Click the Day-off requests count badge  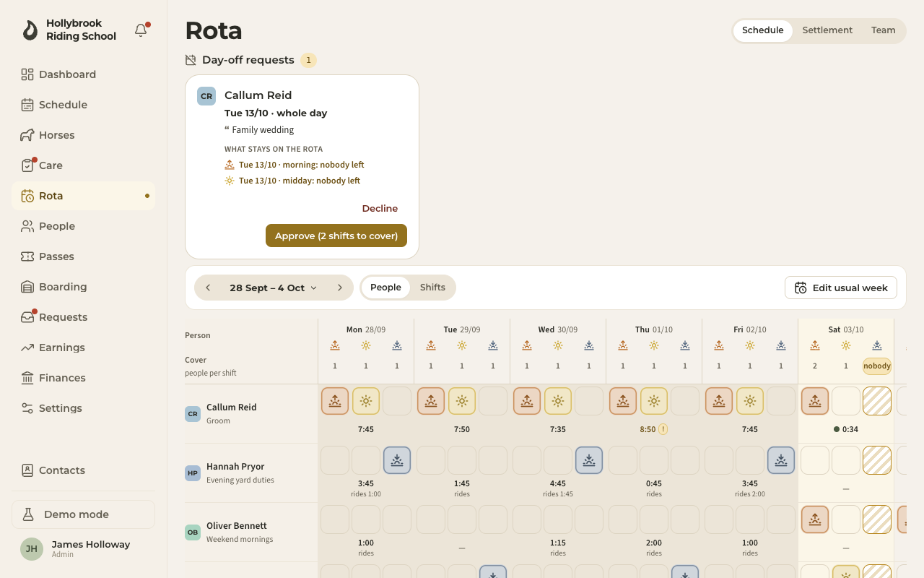pyautogui.click(x=309, y=60)
